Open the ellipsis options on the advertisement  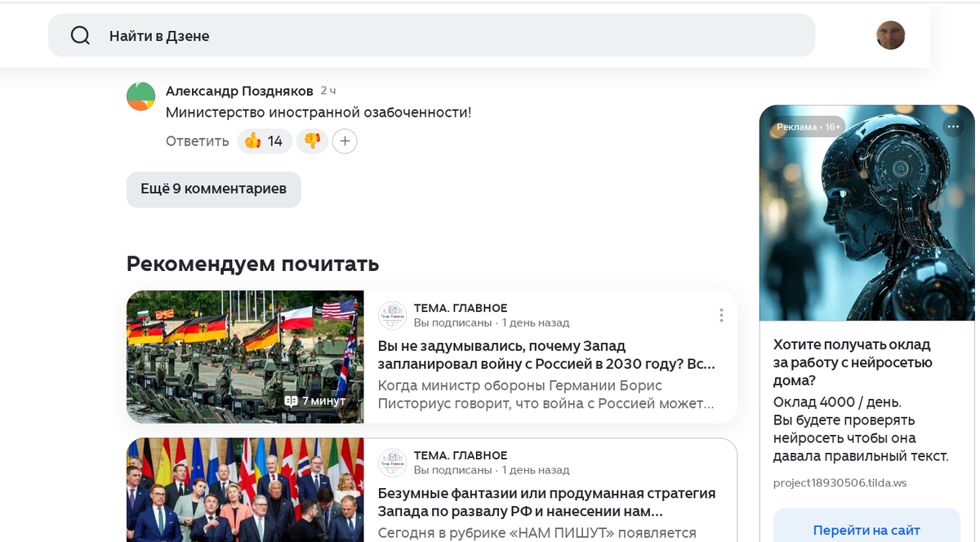point(954,127)
